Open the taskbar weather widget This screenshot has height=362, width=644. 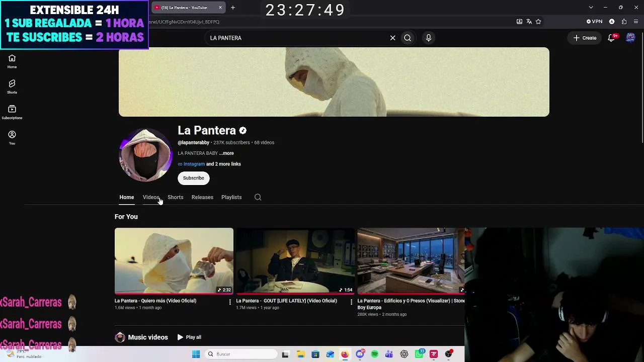pyautogui.click(x=23, y=354)
